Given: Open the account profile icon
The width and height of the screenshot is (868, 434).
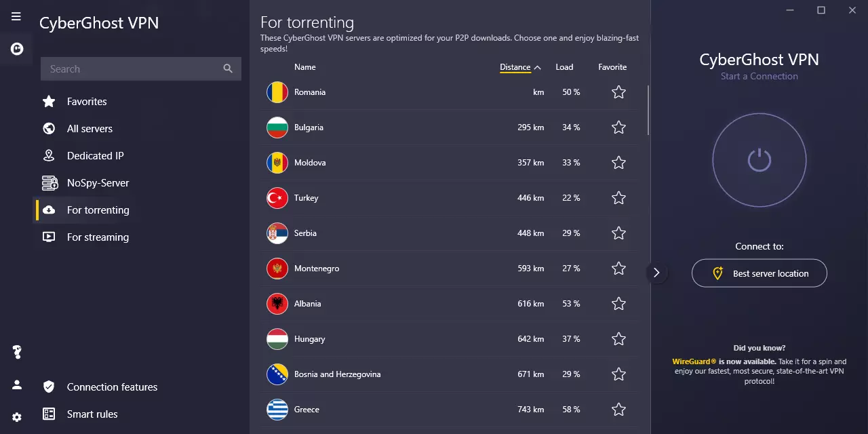Looking at the screenshot, I should 17,384.
